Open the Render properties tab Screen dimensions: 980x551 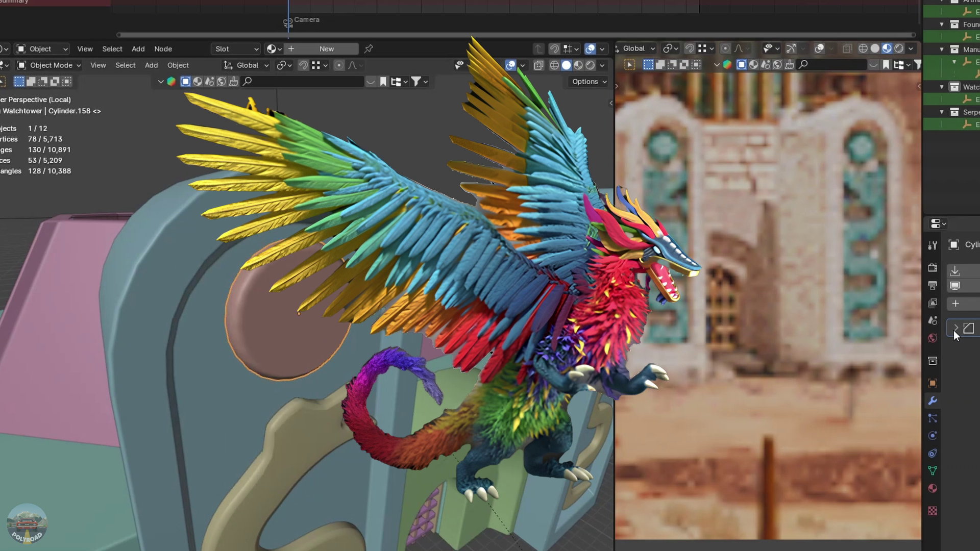tap(933, 268)
